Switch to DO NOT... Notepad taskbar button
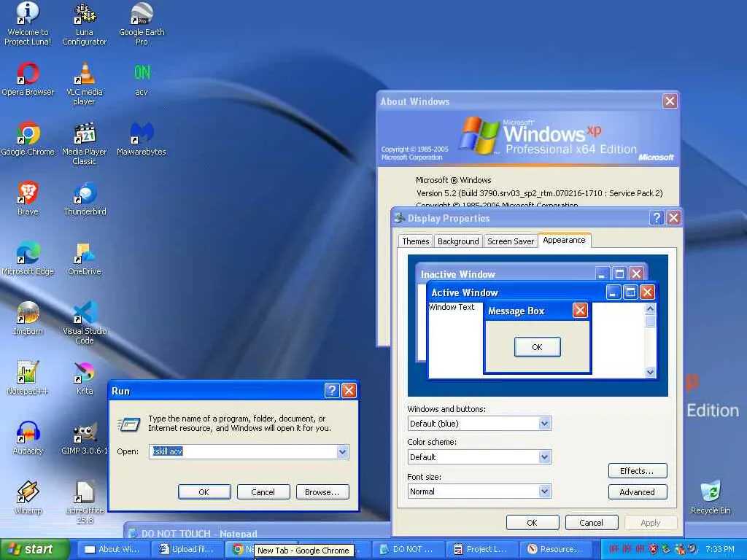The width and height of the screenshot is (747, 560). (407, 549)
